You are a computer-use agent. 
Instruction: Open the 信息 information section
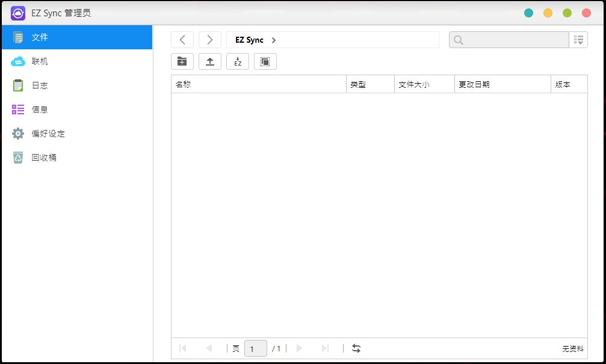(77, 110)
